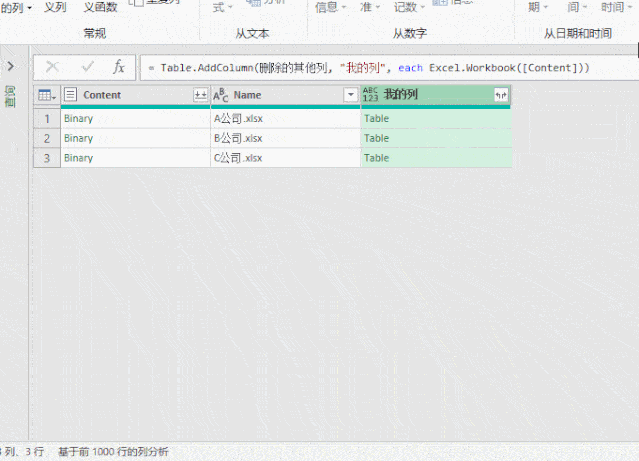Click the 我的列 ABC123 data type icon
Screen dimensions: 639x461
coord(370,95)
